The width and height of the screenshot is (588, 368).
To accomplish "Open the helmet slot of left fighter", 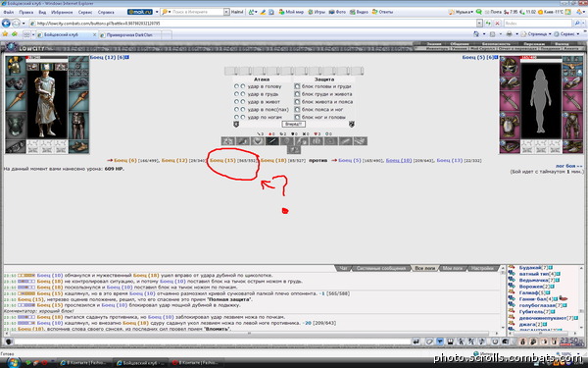I will pos(16,66).
